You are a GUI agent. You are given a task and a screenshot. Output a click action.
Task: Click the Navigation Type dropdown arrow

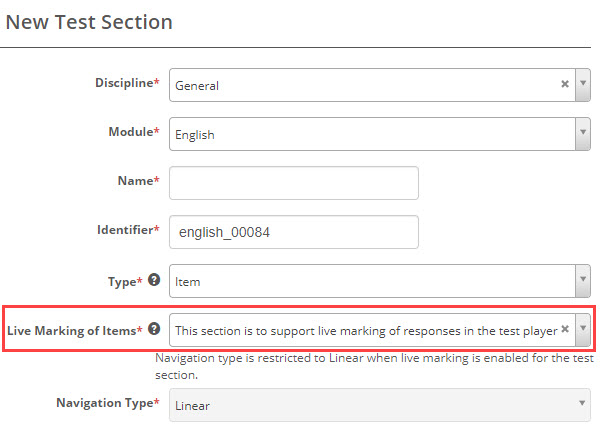583,405
